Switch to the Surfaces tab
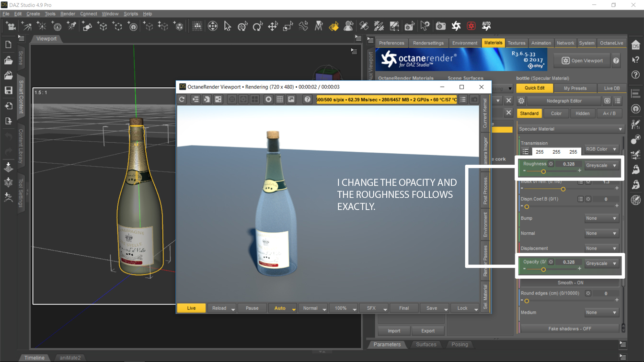 click(x=426, y=345)
